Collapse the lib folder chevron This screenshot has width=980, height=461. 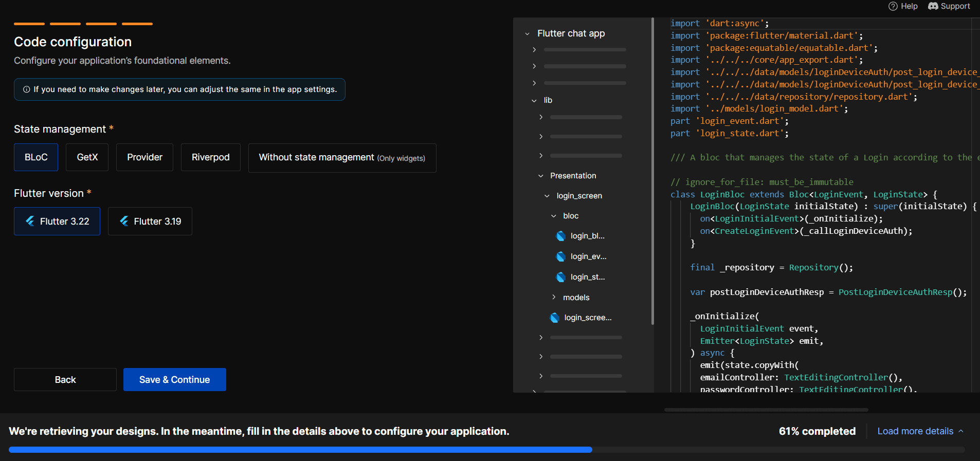[534, 101]
